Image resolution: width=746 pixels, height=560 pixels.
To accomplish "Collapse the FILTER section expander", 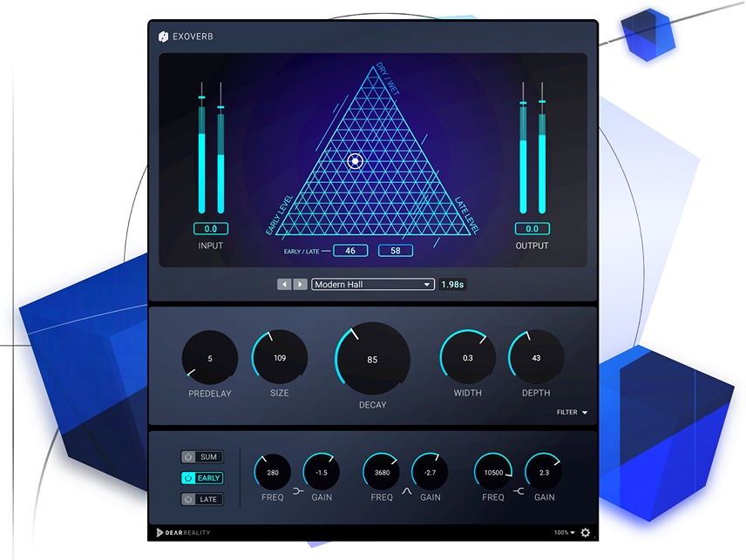I will click(572, 412).
